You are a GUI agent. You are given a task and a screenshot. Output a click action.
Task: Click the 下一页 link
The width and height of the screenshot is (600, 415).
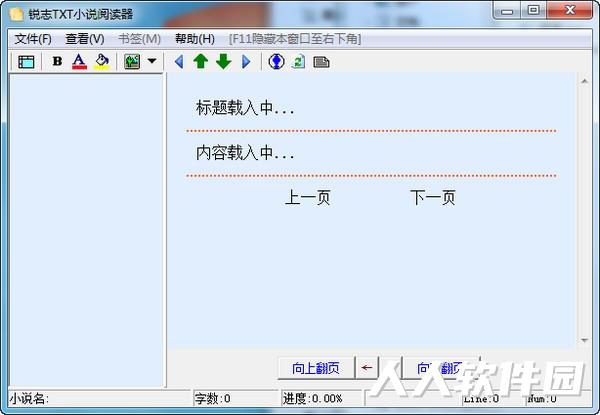pos(433,198)
